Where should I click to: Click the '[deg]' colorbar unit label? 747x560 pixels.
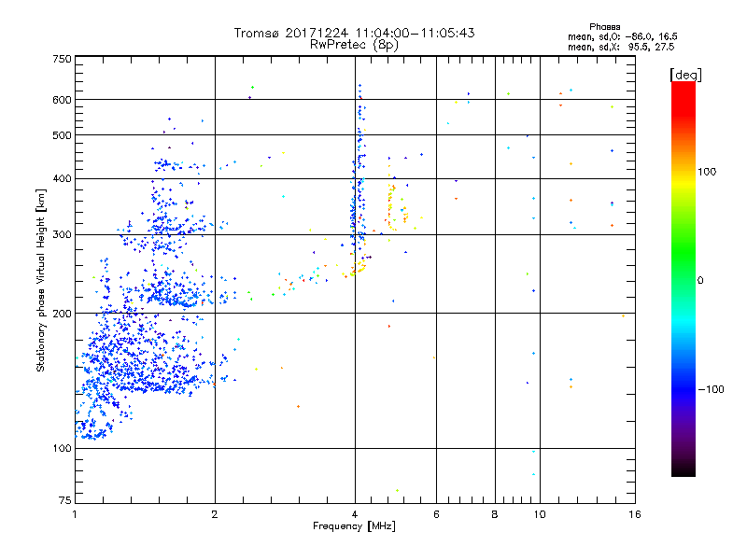(x=685, y=76)
